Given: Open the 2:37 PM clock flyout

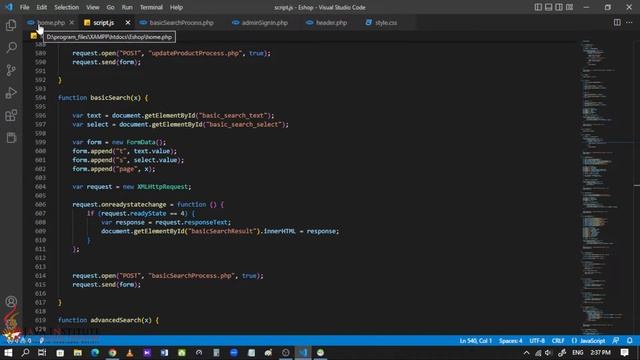Looking at the screenshot, I should tap(600, 353).
